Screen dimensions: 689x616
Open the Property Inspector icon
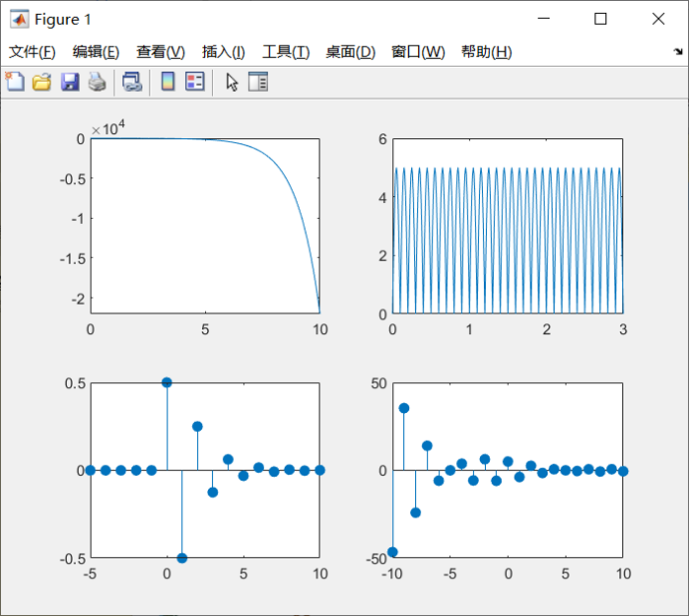pos(258,82)
